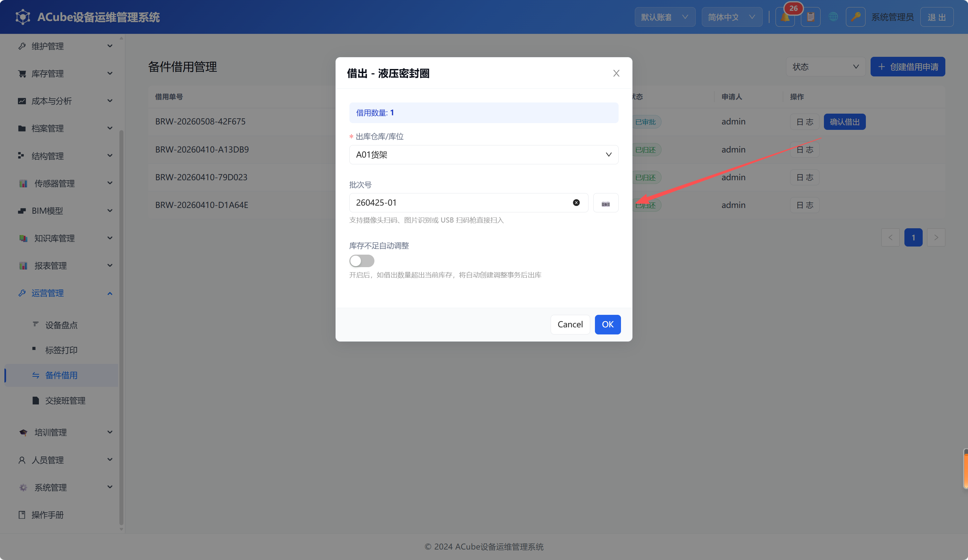
Task: Click the 创建借用申请 button
Action: coord(908,67)
